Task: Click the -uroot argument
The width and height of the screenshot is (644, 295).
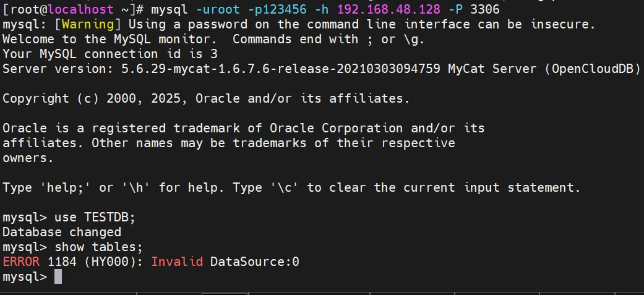Action: pyautogui.click(x=240, y=9)
